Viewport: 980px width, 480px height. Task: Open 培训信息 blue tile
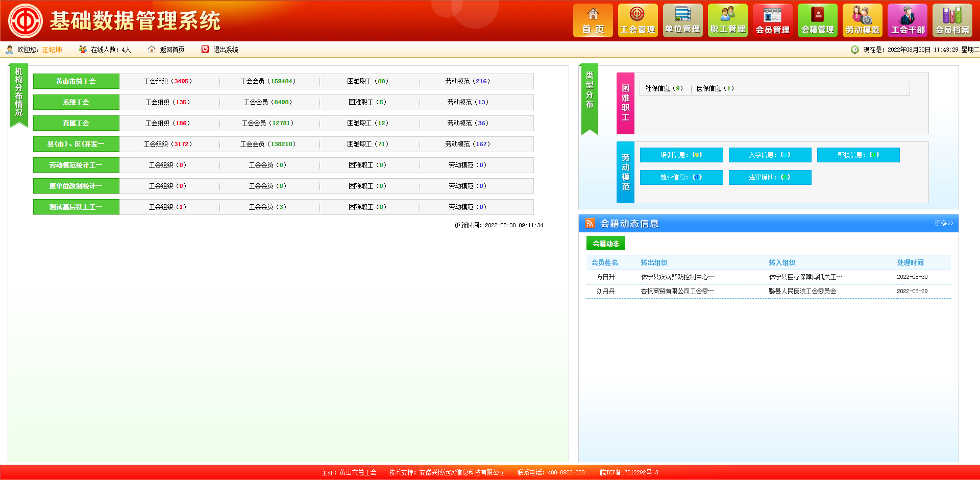[681, 155]
